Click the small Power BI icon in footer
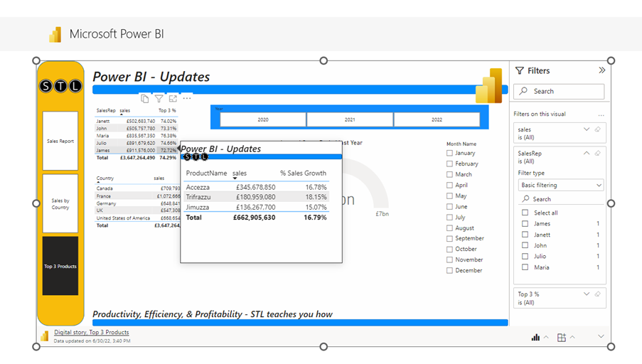This screenshot has width=642, height=364. (x=45, y=336)
